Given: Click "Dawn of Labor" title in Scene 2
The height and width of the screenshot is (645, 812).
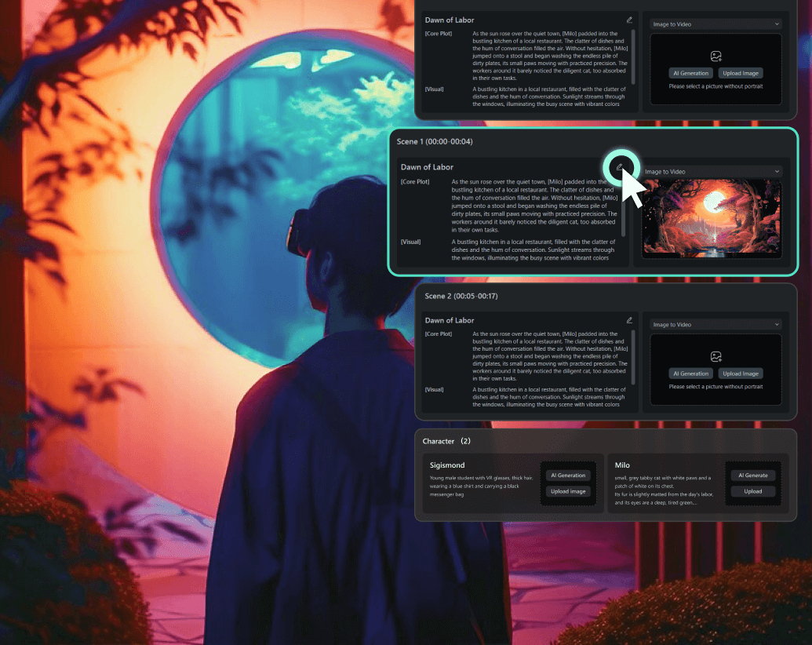Looking at the screenshot, I should tap(450, 320).
